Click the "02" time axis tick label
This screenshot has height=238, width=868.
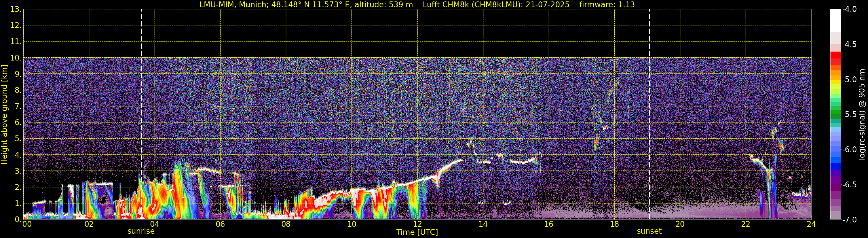pyautogui.click(x=89, y=224)
